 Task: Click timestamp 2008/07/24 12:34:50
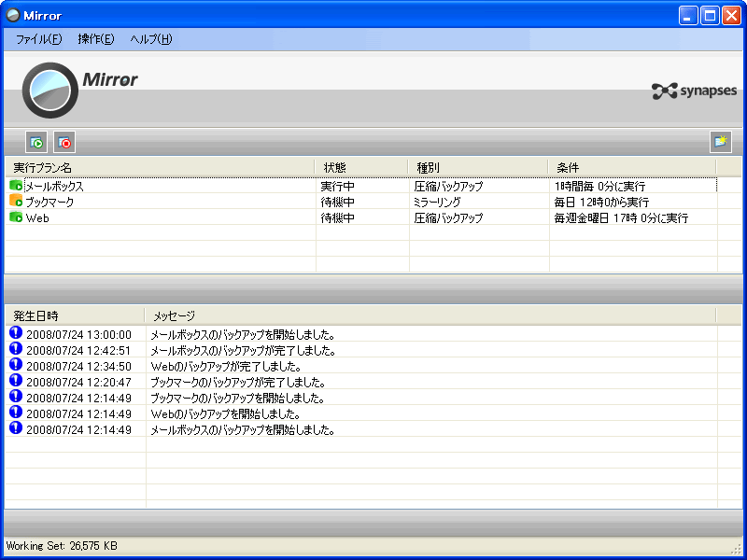pyautogui.click(x=78, y=366)
